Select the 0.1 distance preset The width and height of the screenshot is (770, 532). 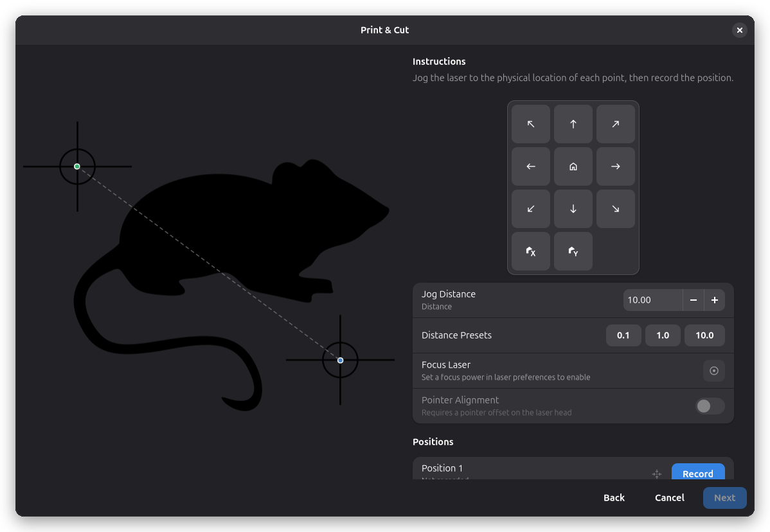point(623,335)
